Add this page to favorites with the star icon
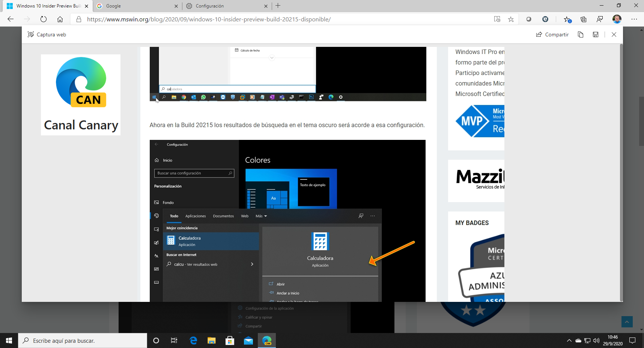Screen dimensions: 644x348 tap(511, 19)
